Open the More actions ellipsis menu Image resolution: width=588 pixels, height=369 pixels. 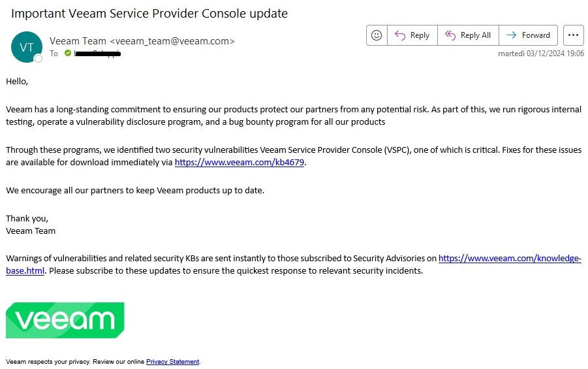click(573, 35)
